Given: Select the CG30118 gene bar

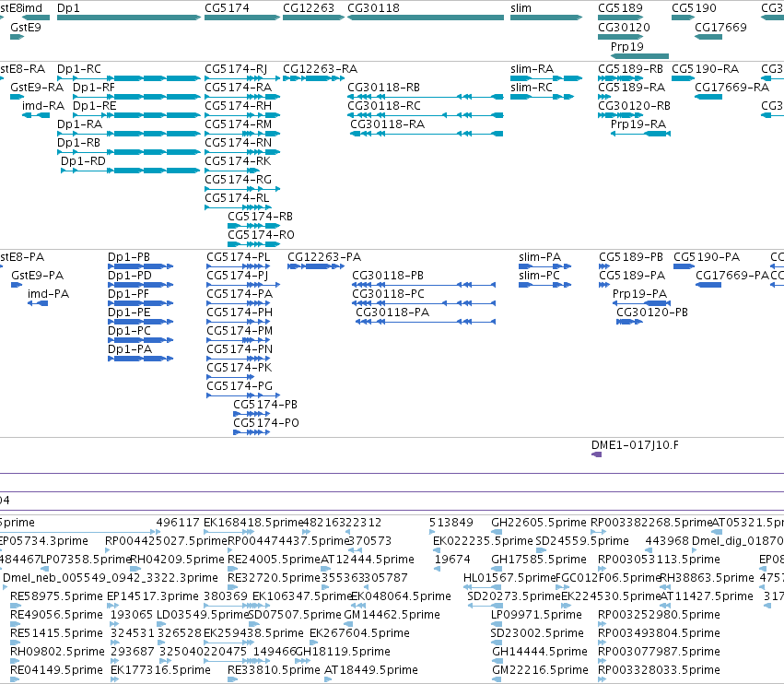Looking at the screenshot, I should click(426, 18).
